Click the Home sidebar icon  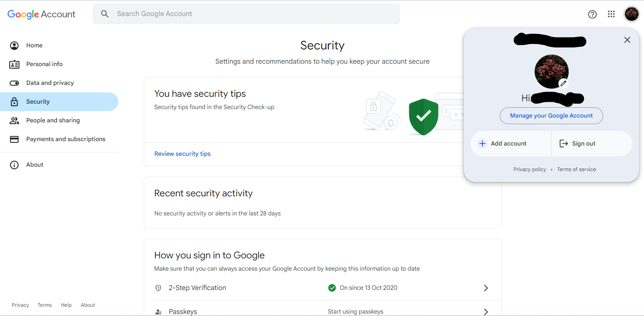pos(14,45)
